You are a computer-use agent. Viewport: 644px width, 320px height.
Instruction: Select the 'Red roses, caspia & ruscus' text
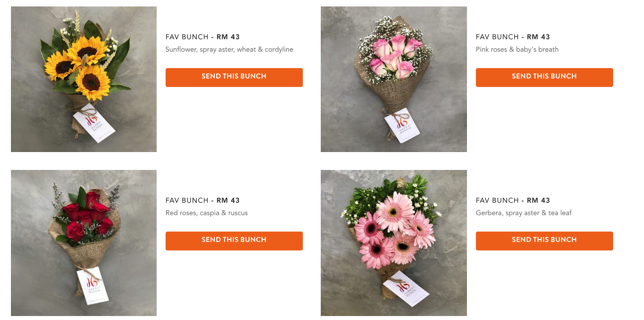206,213
